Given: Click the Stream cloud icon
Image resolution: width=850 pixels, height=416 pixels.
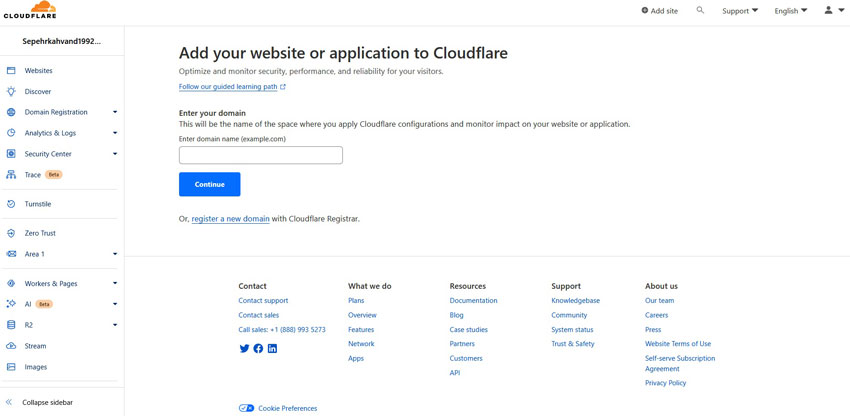Looking at the screenshot, I should (11, 346).
